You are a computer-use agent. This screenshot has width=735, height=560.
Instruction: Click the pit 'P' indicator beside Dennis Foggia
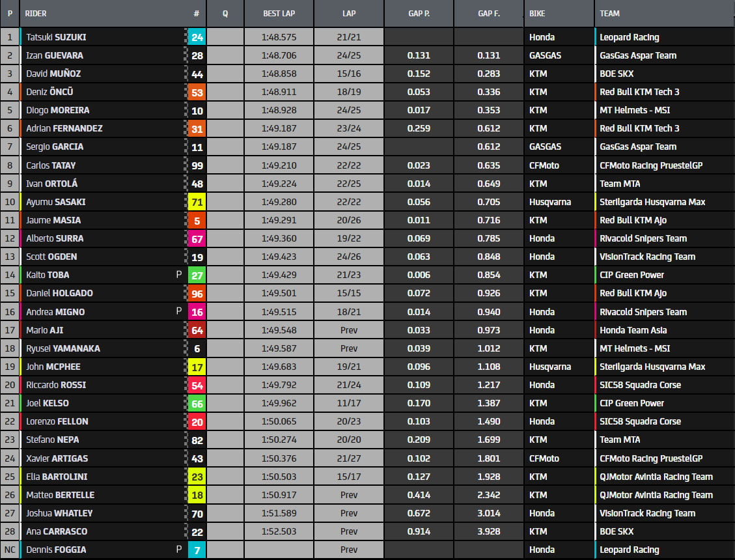[179, 549]
